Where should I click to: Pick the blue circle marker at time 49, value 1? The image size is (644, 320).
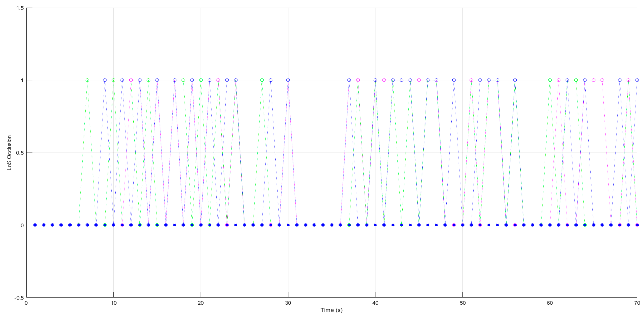pyautogui.click(x=454, y=80)
